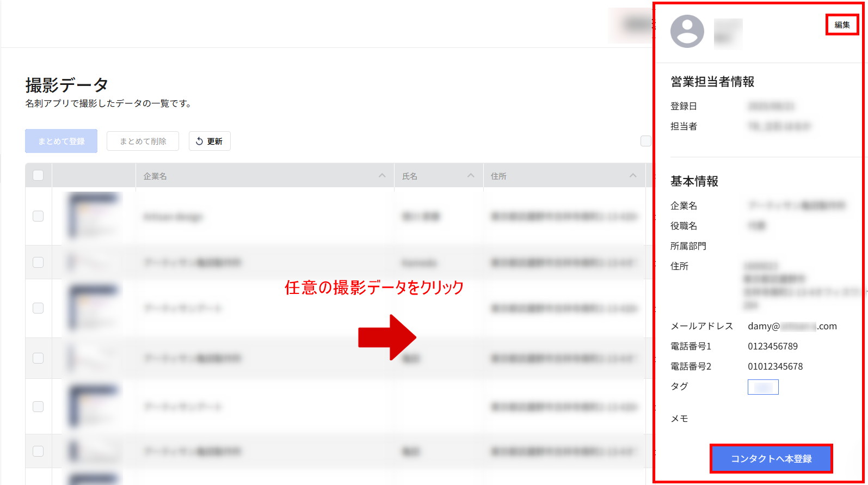Click the damy@ email address value
Screen dimensions: 868x485
[x=792, y=327]
